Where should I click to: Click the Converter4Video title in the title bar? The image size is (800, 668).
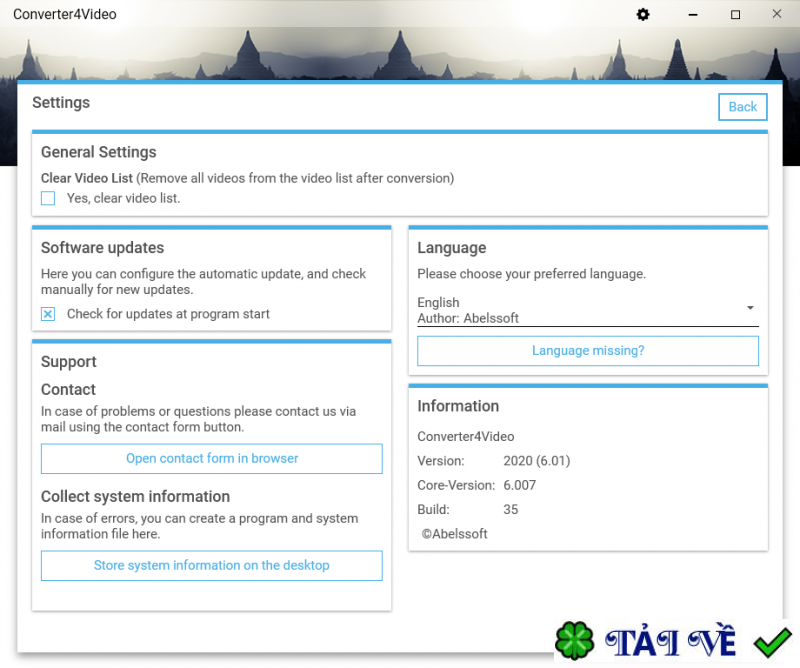(65, 14)
